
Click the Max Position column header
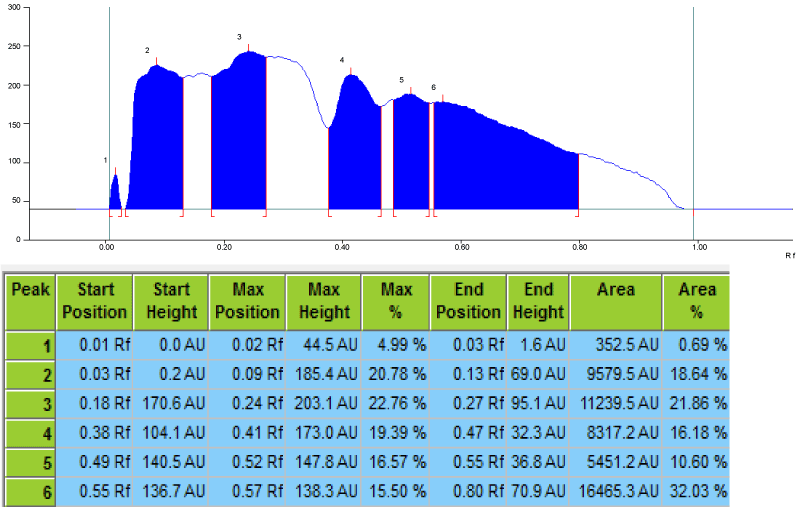[247, 302]
